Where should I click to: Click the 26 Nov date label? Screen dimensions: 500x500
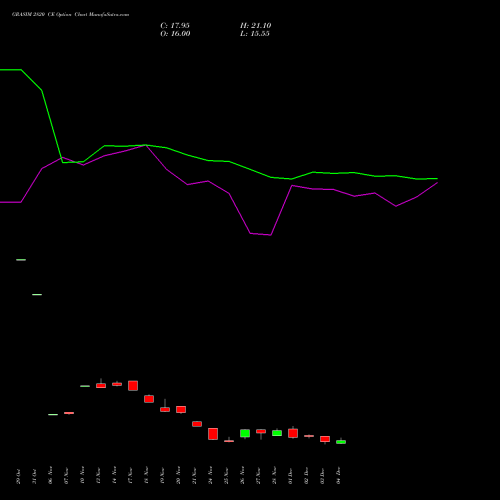coord(242,476)
